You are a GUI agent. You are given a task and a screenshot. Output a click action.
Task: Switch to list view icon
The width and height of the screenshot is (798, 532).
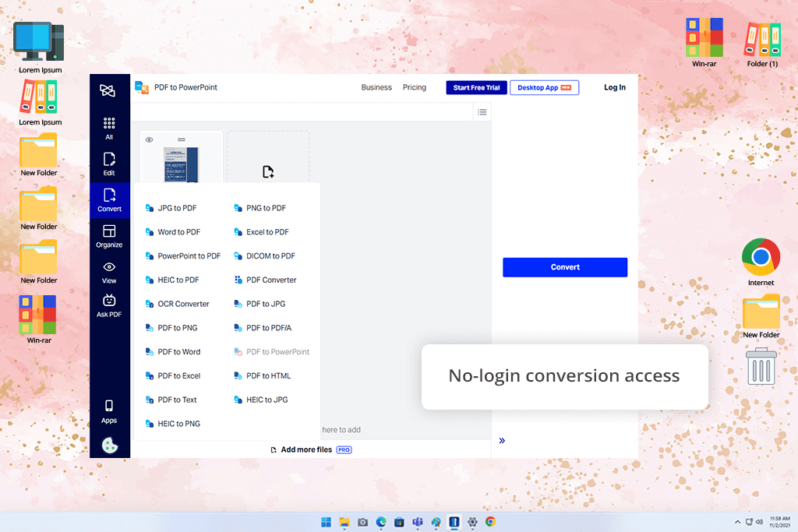click(x=482, y=112)
